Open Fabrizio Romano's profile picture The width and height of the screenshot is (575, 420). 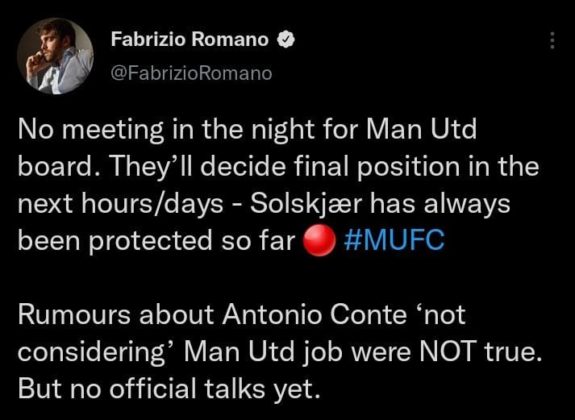pyautogui.click(x=55, y=56)
